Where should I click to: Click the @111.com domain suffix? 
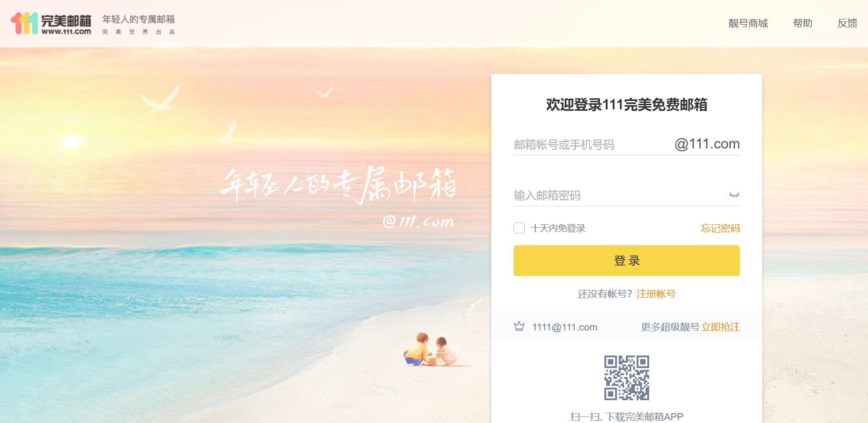click(x=707, y=144)
